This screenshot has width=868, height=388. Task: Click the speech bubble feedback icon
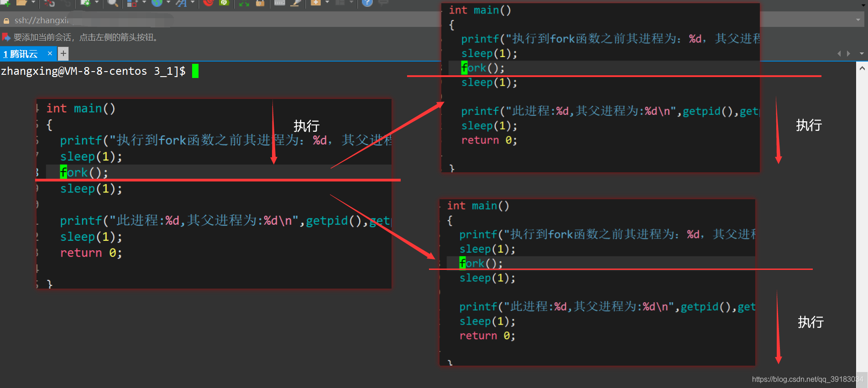[x=383, y=3]
